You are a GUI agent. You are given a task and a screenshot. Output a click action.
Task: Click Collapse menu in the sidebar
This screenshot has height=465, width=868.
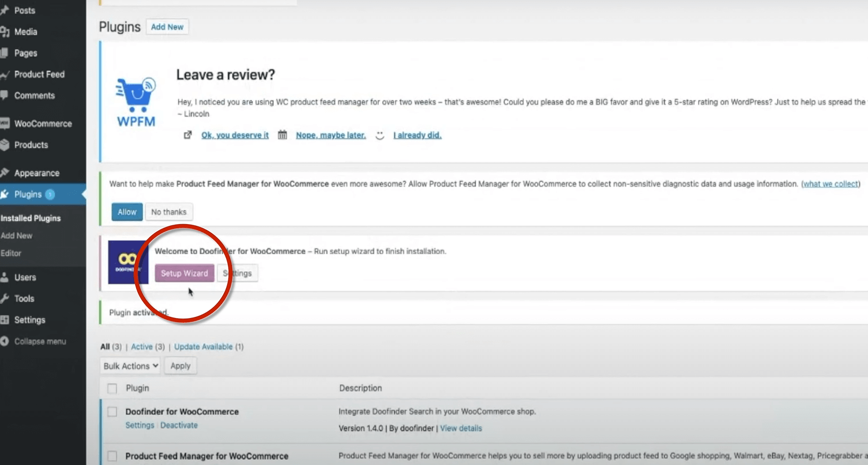40,342
